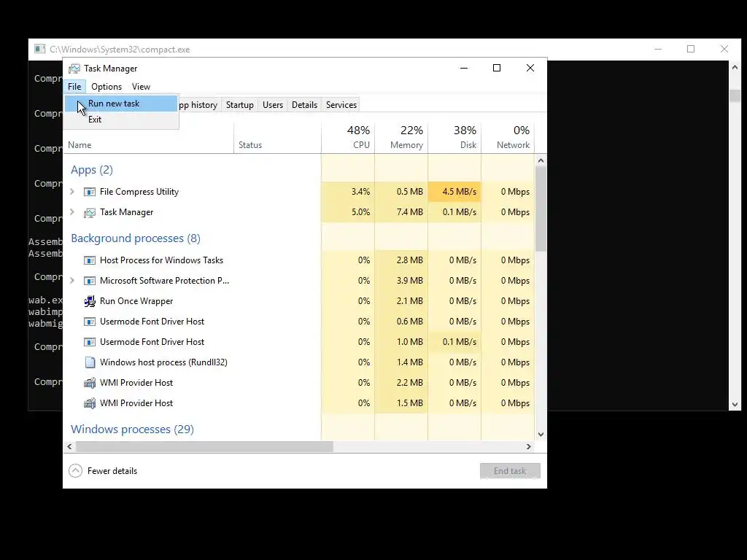747x560 pixels.
Task: Click the horizontal scroll left arrow
Action: [69, 447]
